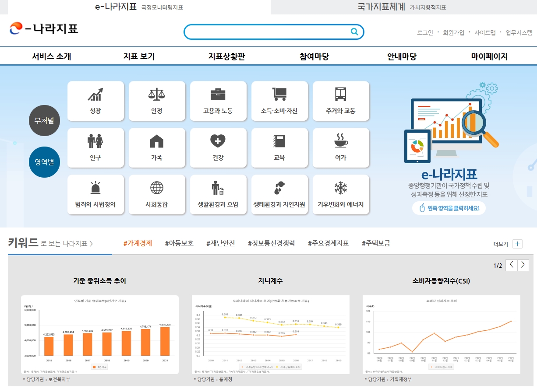This screenshot has height=392, width=537.
Task: Switch to 영역별 view
Action: click(x=44, y=162)
